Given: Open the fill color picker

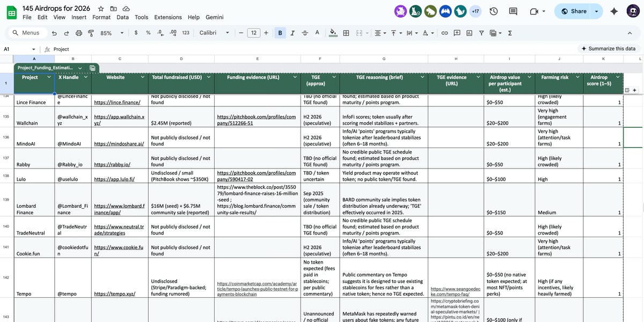Looking at the screenshot, I should [333, 33].
